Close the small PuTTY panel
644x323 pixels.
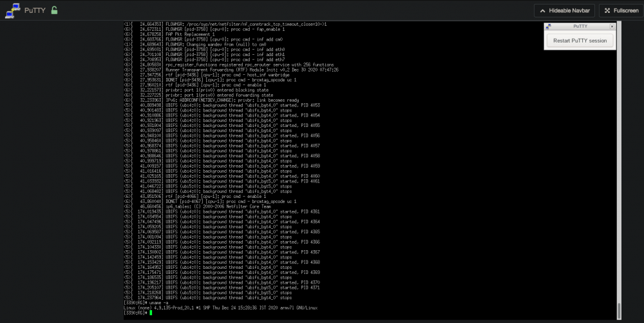[x=612, y=26]
